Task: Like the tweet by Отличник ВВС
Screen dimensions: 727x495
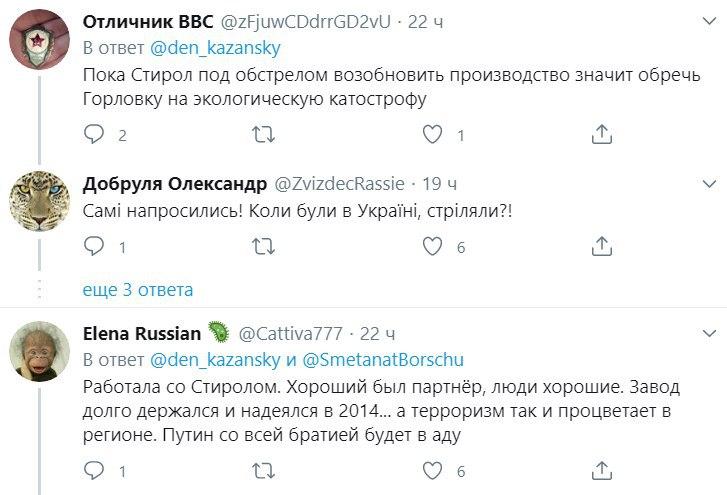Action: click(433, 134)
